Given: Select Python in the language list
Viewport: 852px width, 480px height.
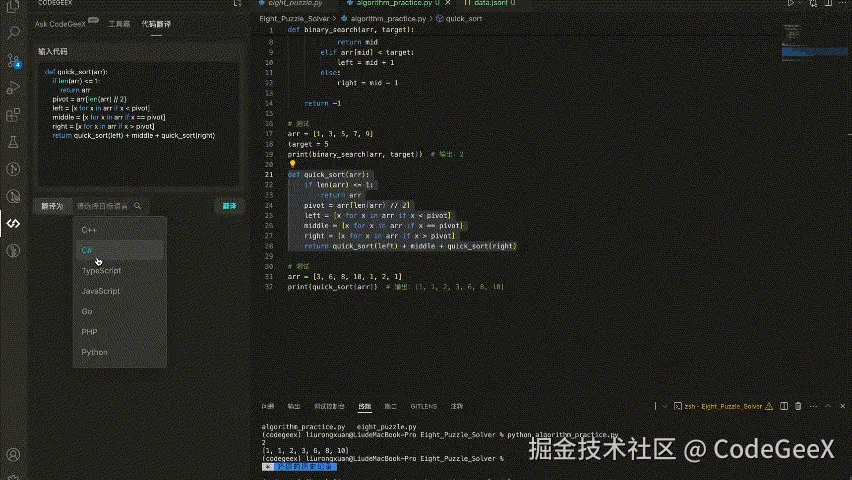Looking at the screenshot, I should (x=120, y=352).
